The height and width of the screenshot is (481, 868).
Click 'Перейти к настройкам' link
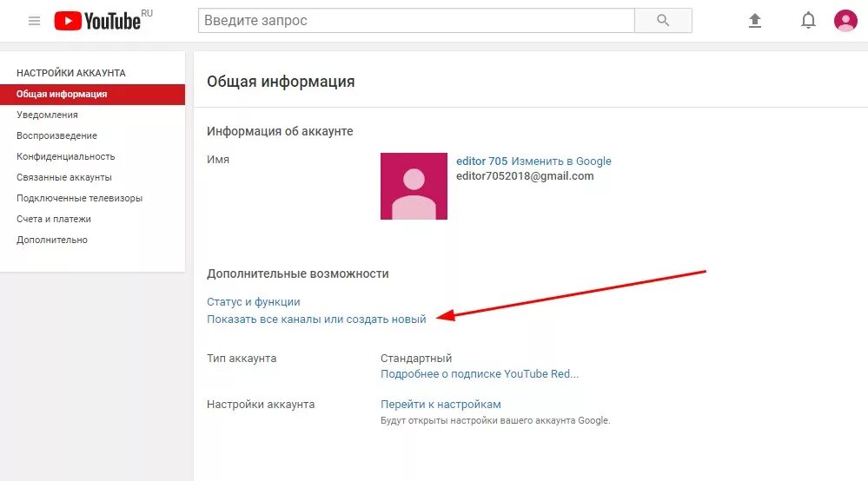coord(441,404)
